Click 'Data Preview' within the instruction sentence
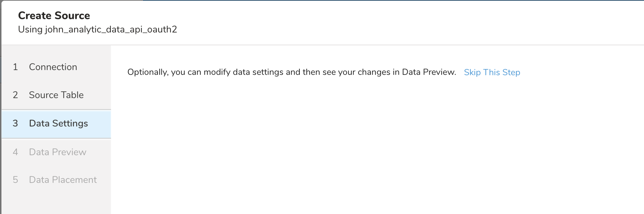Image resolution: width=644 pixels, height=214 pixels. (429, 72)
